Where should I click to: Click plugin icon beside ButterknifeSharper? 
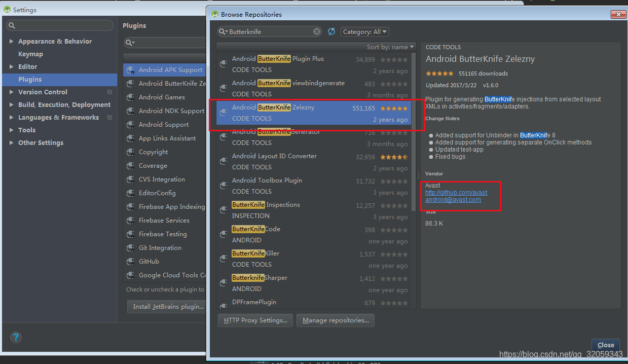pyautogui.click(x=223, y=283)
